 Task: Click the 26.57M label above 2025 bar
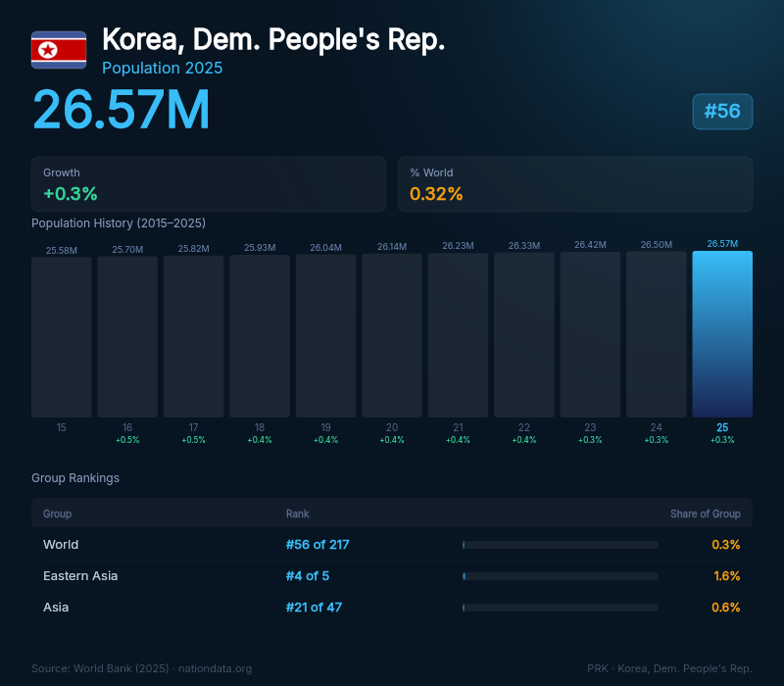(x=722, y=243)
